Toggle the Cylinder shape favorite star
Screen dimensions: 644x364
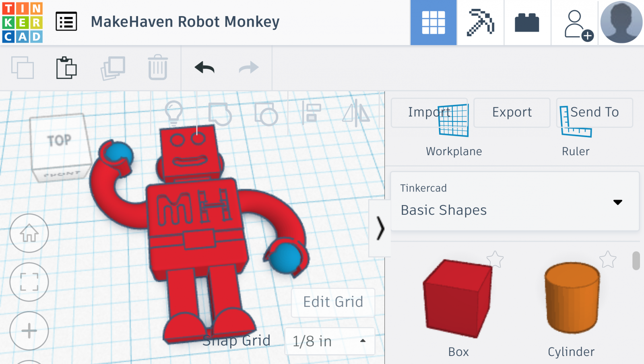(x=608, y=259)
